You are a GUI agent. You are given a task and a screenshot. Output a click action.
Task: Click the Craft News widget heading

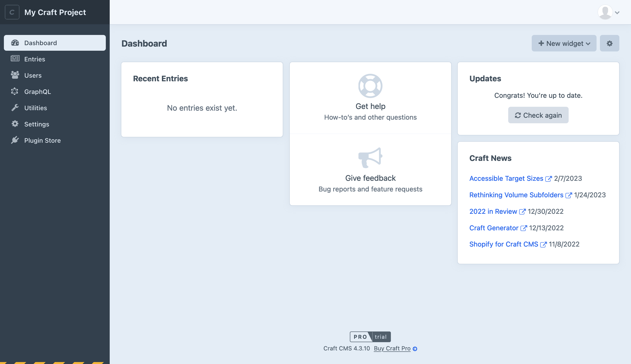pos(490,158)
